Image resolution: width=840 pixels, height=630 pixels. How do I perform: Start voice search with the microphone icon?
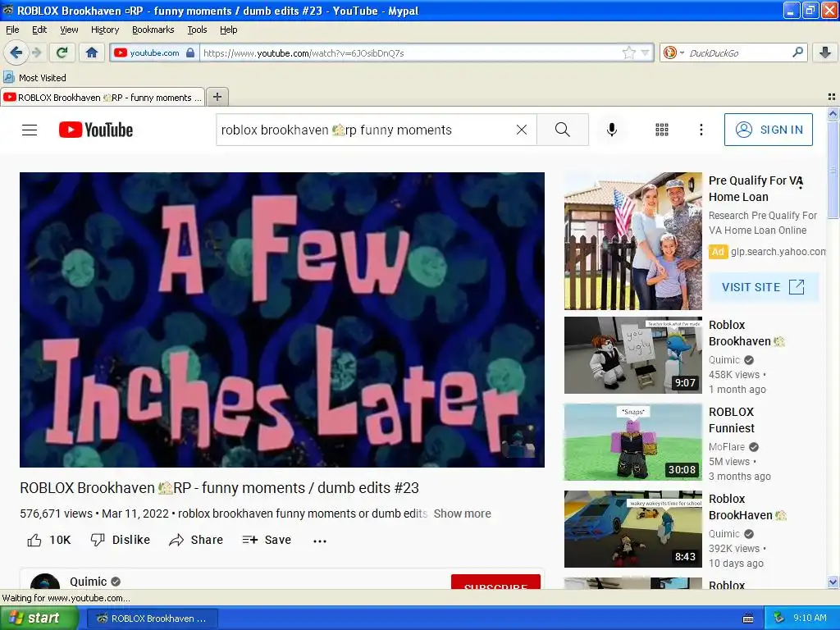coord(612,130)
